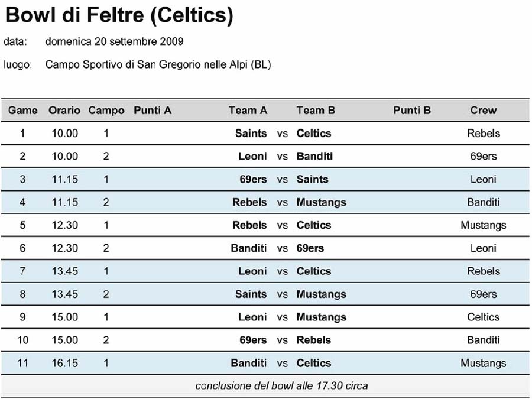Click the Punti A column header
The width and height of the screenshot is (532, 399).
click(153, 111)
